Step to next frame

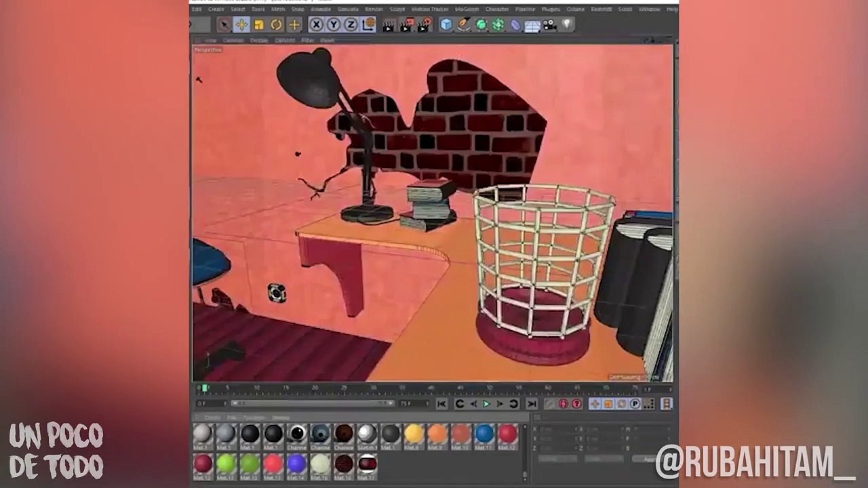pos(500,404)
